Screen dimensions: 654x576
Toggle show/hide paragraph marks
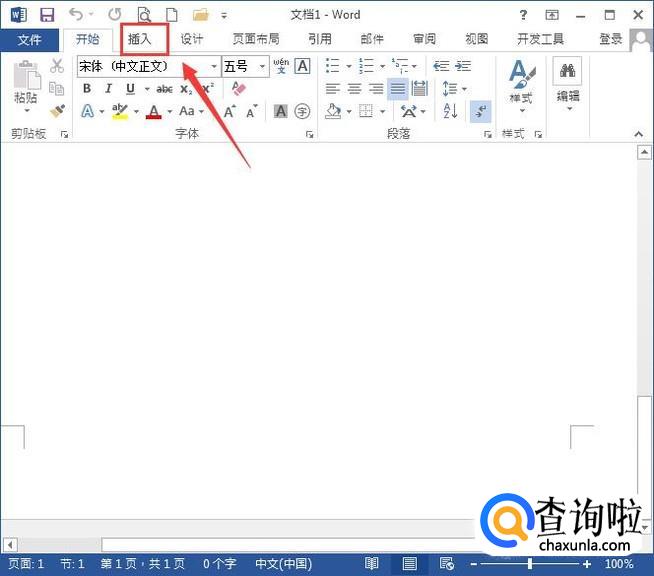[x=480, y=111]
